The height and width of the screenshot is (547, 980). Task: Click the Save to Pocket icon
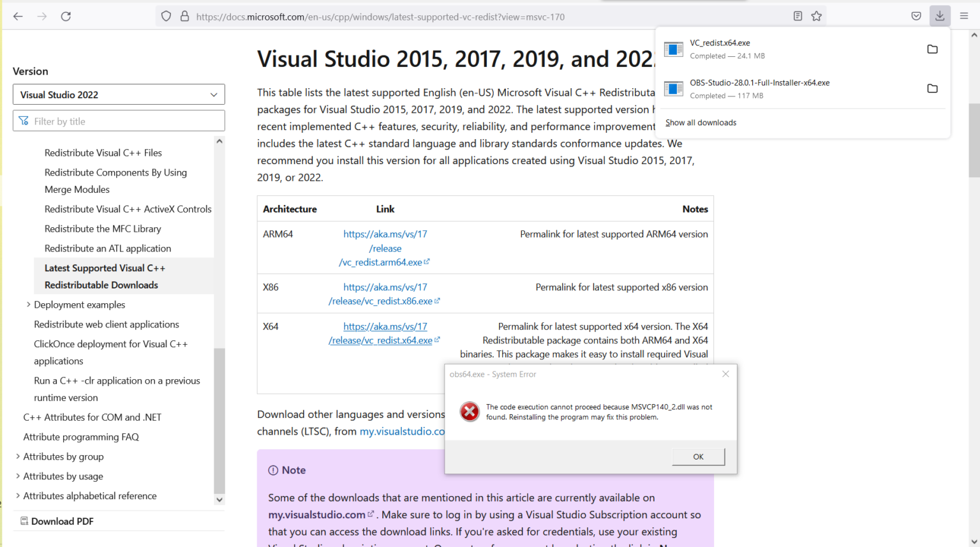(x=916, y=17)
